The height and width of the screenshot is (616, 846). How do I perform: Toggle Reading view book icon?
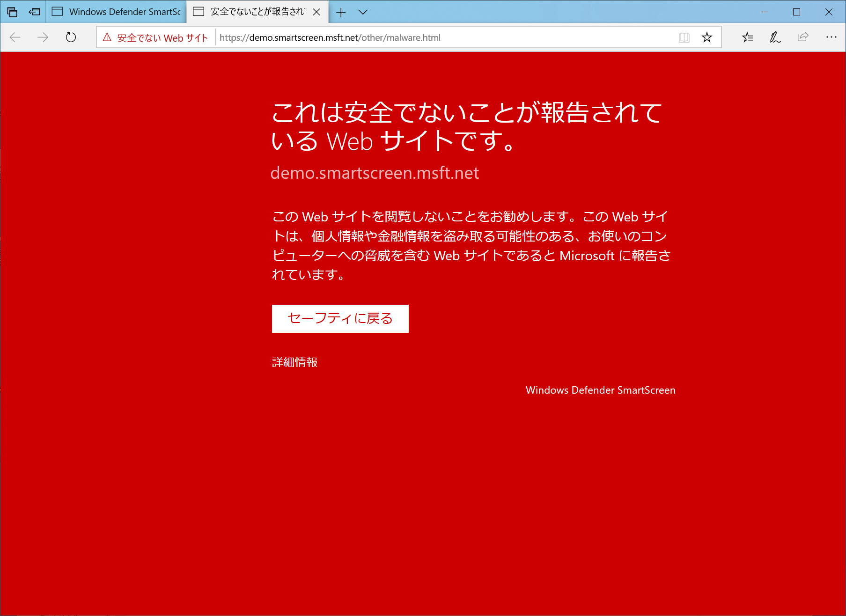pos(684,37)
